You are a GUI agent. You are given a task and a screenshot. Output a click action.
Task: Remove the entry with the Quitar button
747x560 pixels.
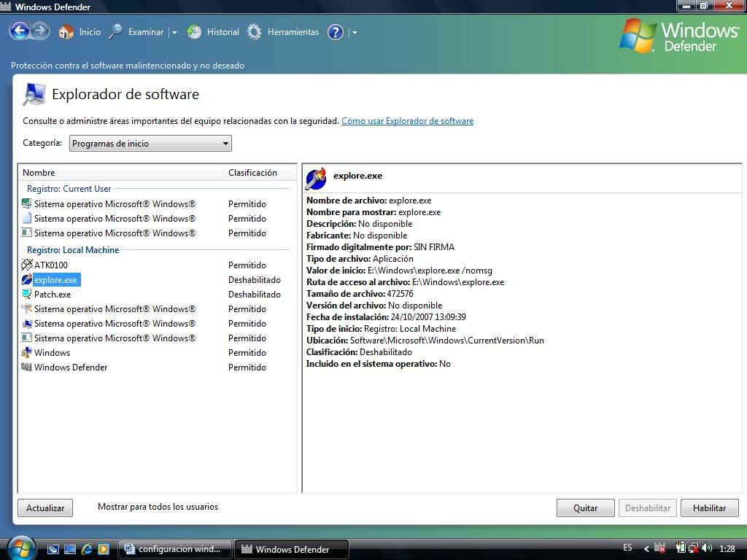pos(586,507)
